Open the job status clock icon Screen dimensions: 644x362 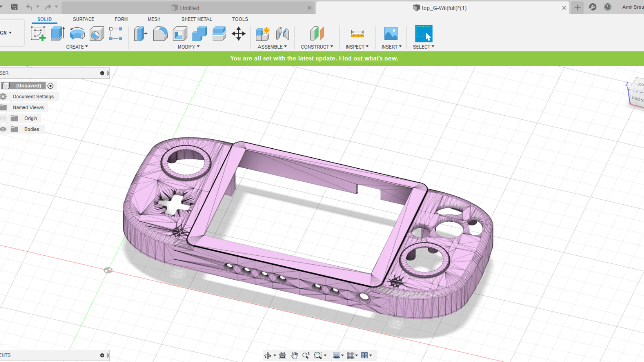[x=608, y=7]
